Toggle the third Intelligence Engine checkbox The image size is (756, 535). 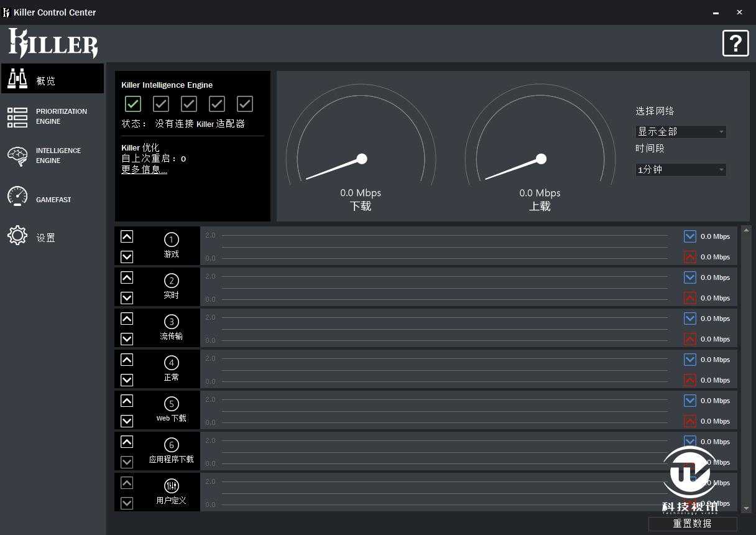[x=189, y=104]
